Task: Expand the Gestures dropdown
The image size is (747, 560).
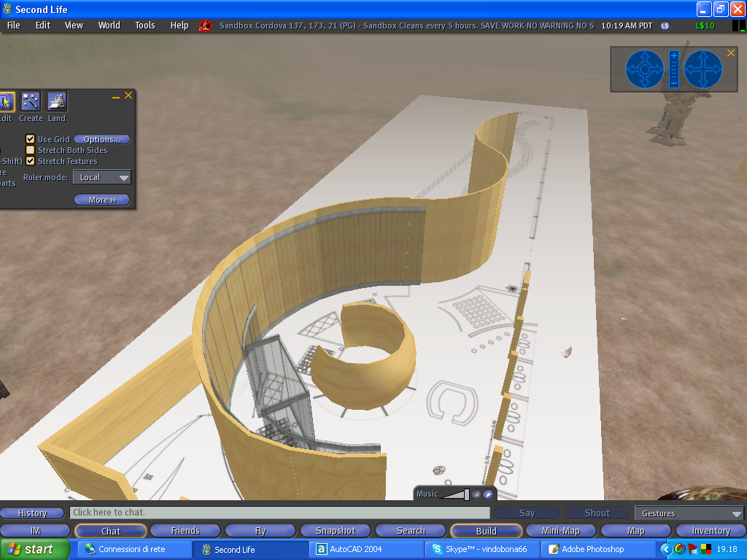Action: tap(689, 513)
